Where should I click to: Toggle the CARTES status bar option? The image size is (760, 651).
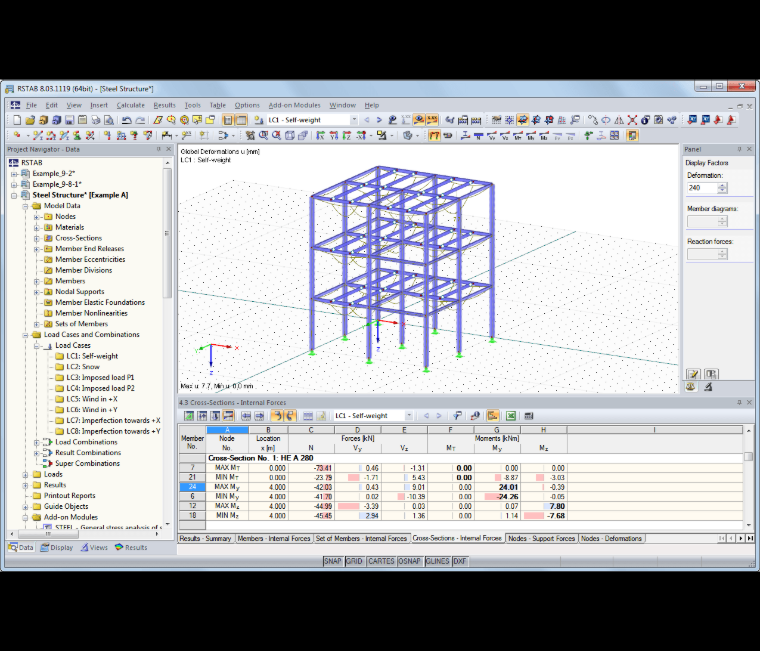381,561
